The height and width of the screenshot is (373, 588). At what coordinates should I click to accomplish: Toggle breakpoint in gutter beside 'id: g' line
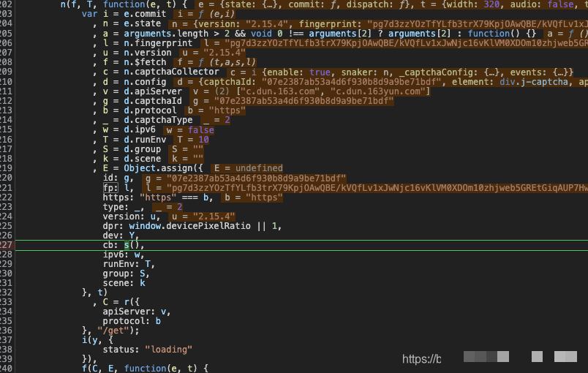6,178
